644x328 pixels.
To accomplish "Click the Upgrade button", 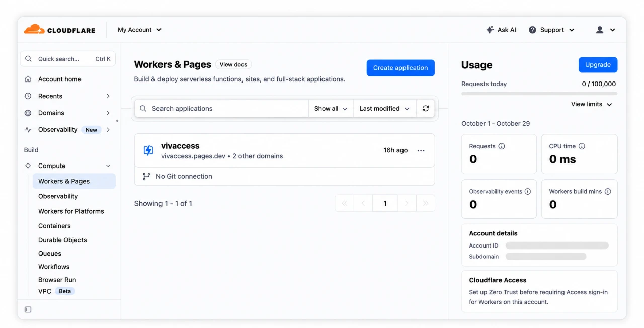I will [598, 65].
